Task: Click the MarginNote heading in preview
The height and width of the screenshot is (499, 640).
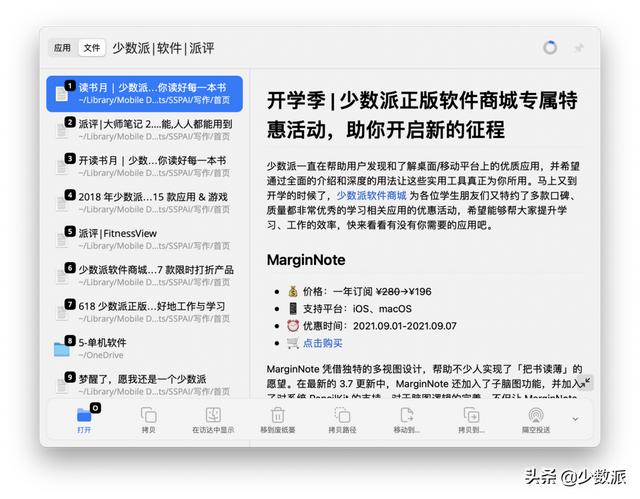Action: pos(306,260)
